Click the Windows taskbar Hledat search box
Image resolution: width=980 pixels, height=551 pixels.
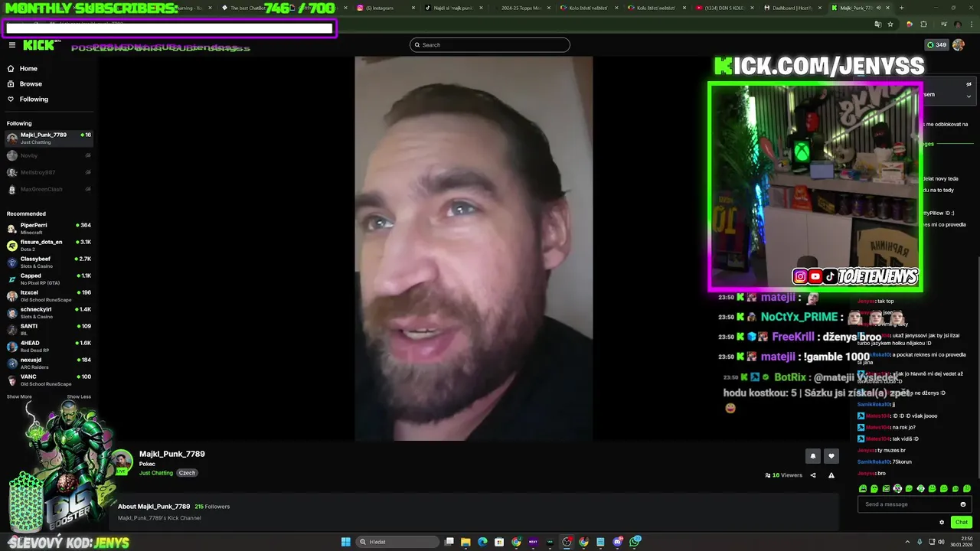[x=397, y=542]
